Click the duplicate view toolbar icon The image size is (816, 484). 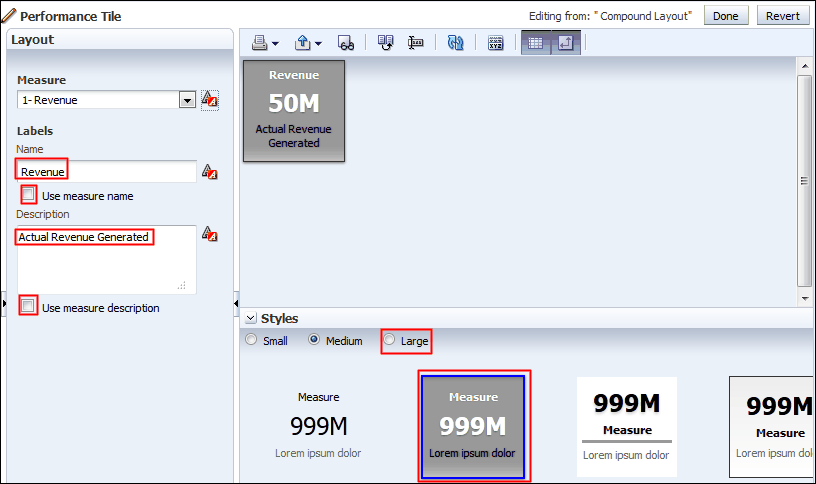coord(386,43)
